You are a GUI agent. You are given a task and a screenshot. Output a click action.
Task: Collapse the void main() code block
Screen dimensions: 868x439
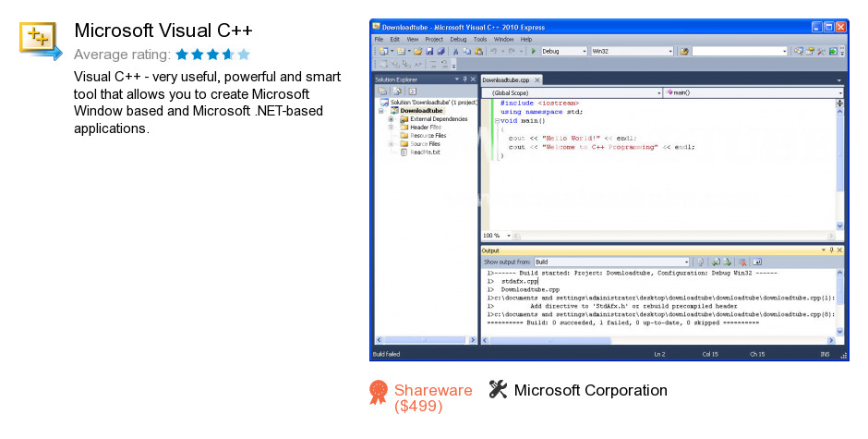497,120
